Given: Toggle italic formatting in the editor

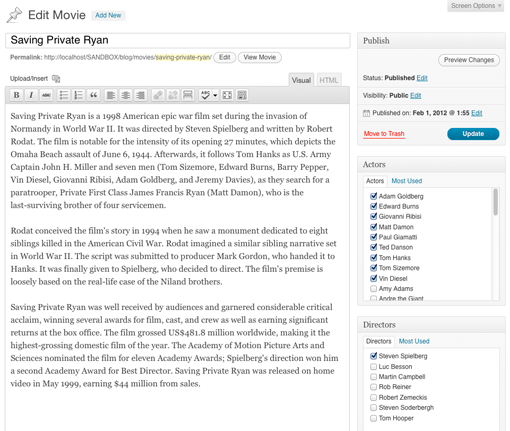Looking at the screenshot, I should 31,95.
